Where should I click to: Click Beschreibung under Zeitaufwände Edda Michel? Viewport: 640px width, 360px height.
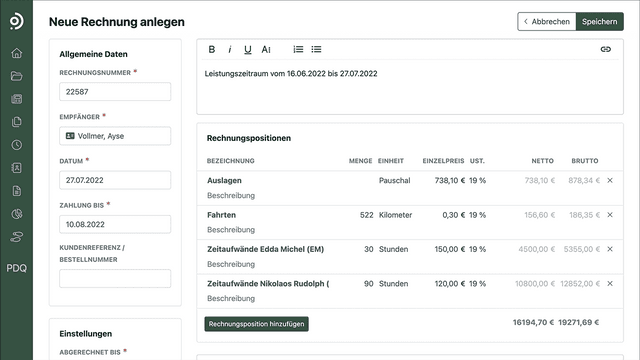pos(231,264)
